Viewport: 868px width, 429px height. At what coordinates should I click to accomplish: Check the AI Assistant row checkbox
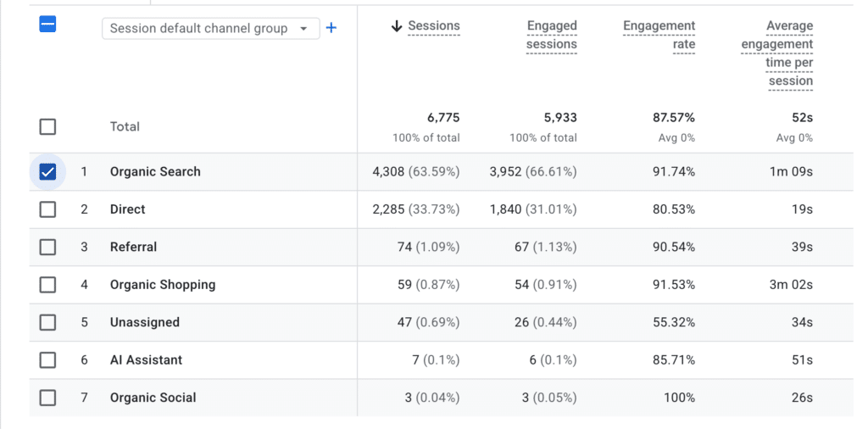click(47, 360)
